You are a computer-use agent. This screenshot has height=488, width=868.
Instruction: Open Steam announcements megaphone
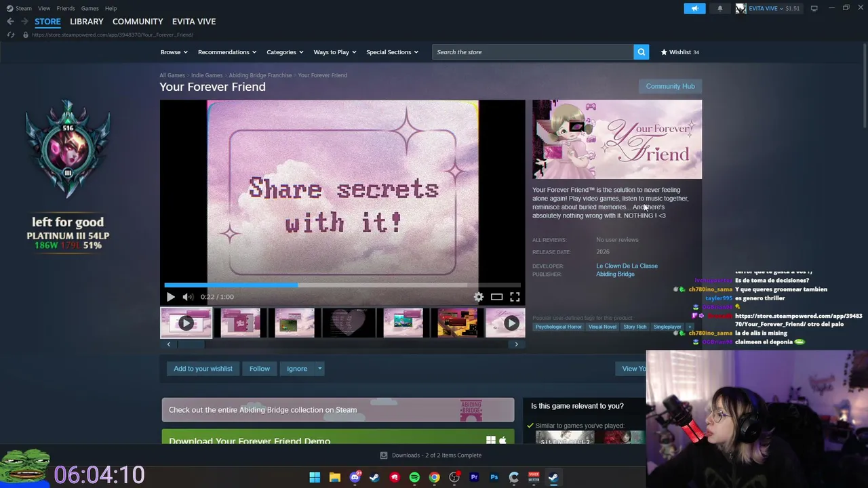click(x=694, y=8)
